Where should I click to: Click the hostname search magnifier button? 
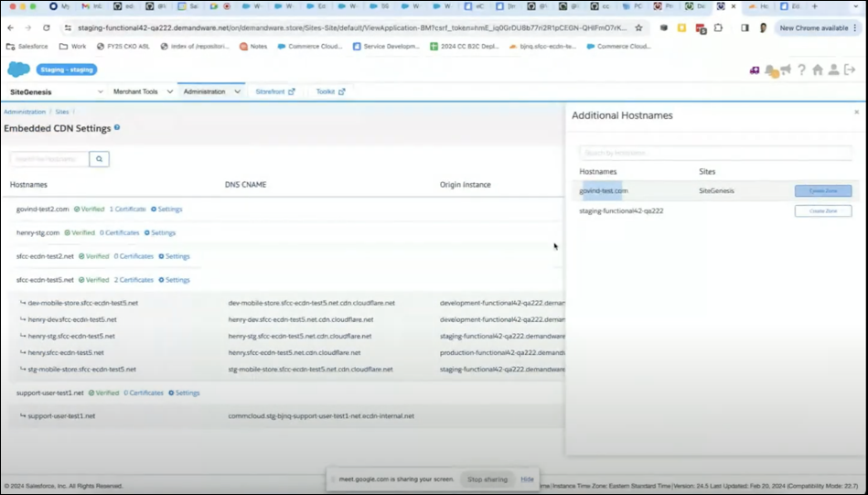(99, 159)
